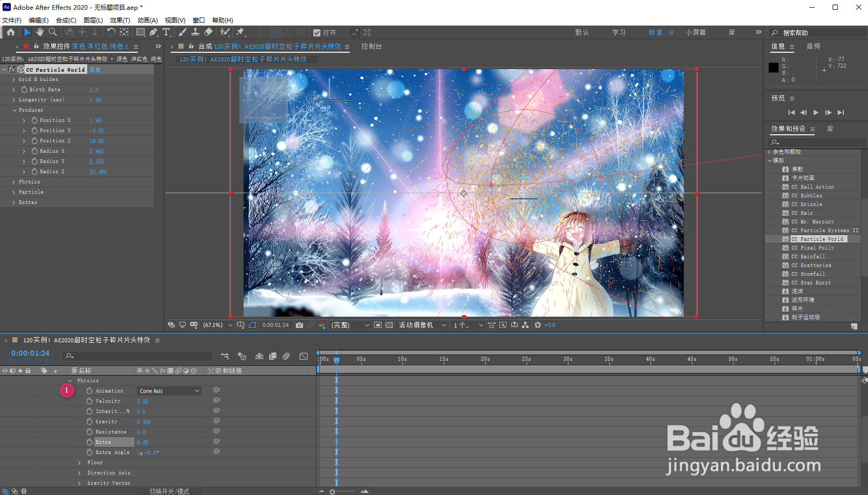868x495 pixels.
Task: Open the magnification 67.1% dropdown
Action: (217, 325)
